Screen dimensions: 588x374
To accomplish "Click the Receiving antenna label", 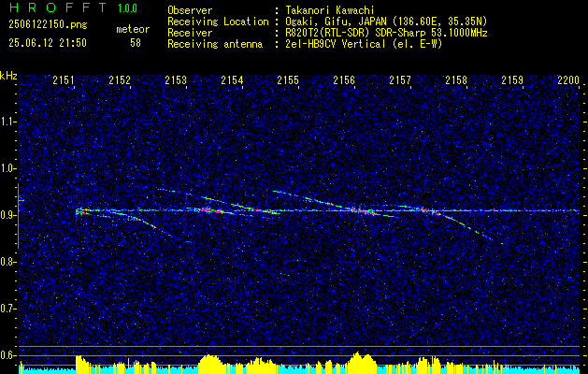I will point(215,44).
